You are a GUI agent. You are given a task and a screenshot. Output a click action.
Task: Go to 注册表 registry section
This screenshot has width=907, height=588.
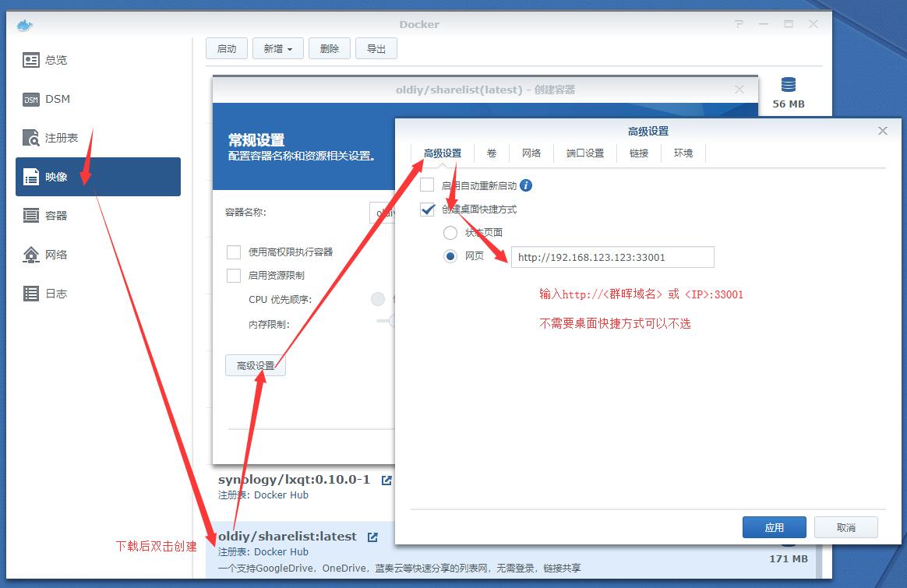[97, 138]
